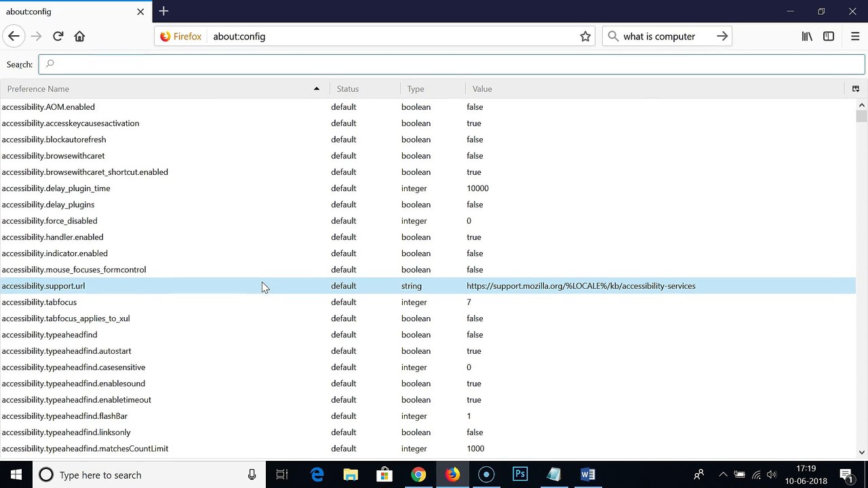This screenshot has width=868, height=488.
Task: Select accessibility.blockautorefresh preference
Action: point(428,140)
